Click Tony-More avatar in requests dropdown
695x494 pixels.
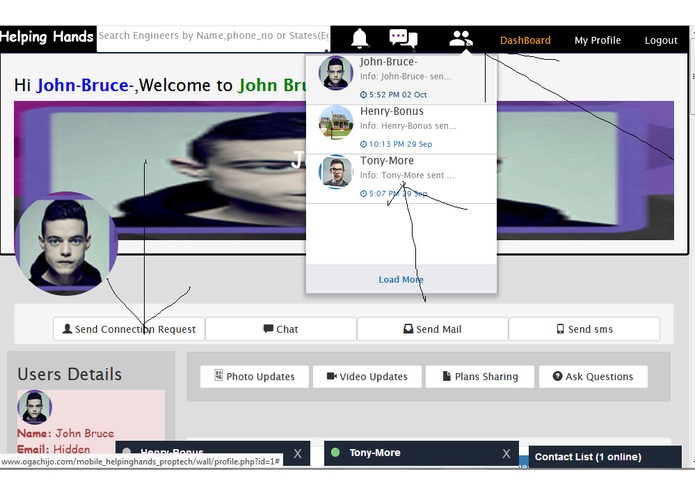click(336, 171)
